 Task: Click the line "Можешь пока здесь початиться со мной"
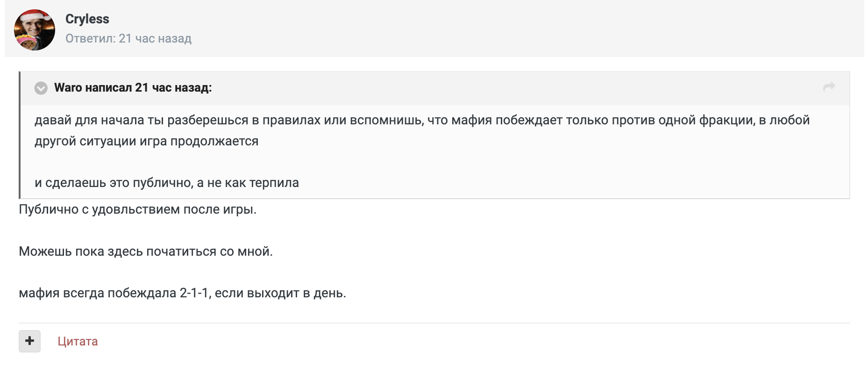145,252
